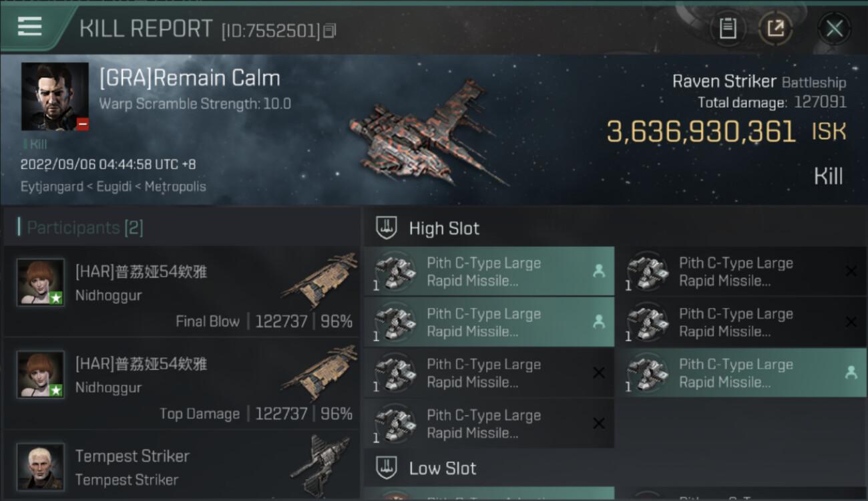868x501 pixels.
Task: Open the hamburger menu
Action: (x=30, y=27)
